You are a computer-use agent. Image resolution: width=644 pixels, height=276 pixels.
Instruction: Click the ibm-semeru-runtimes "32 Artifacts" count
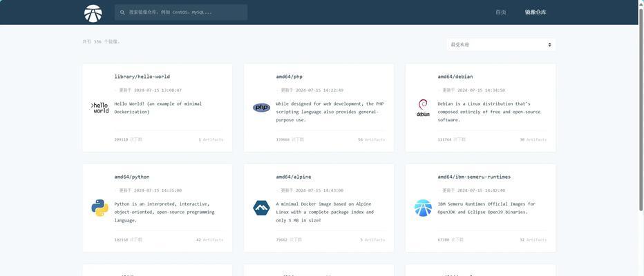[533, 240]
